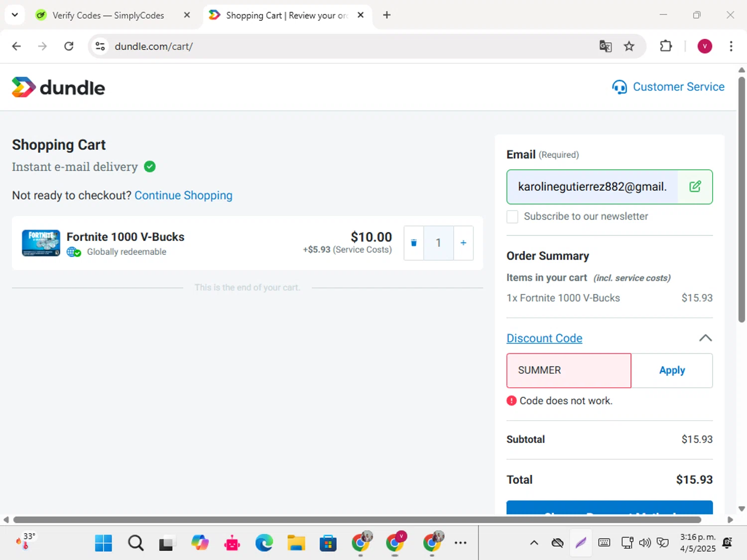The image size is (747, 560).
Task: Open the tab search dropdown
Action: coord(15,15)
